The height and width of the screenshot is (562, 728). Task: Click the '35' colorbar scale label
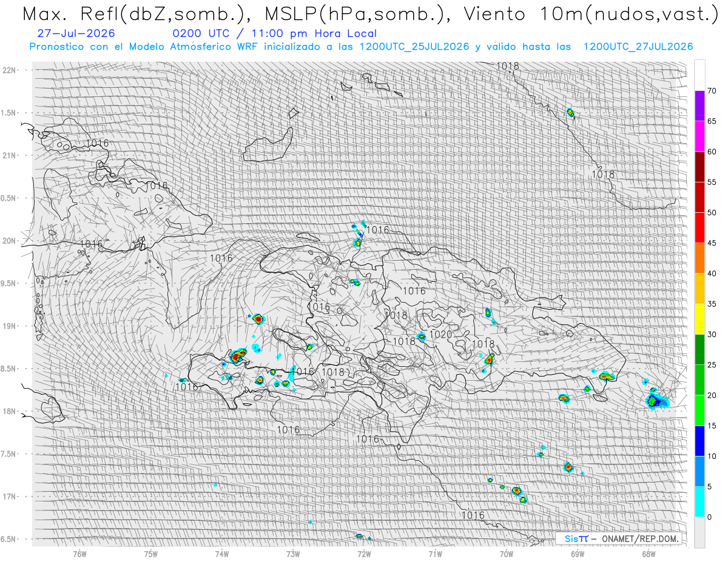[712, 304]
